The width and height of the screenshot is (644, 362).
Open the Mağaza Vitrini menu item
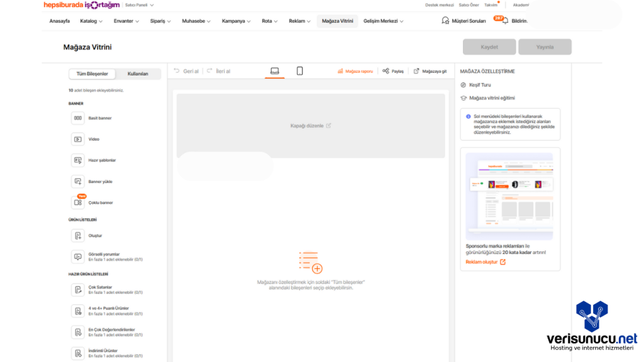[337, 21]
